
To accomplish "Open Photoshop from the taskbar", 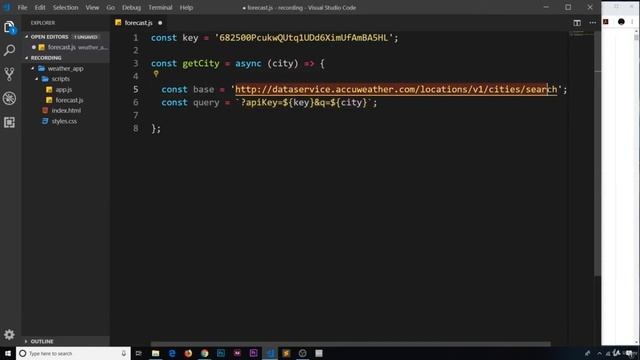I will tap(221, 353).
